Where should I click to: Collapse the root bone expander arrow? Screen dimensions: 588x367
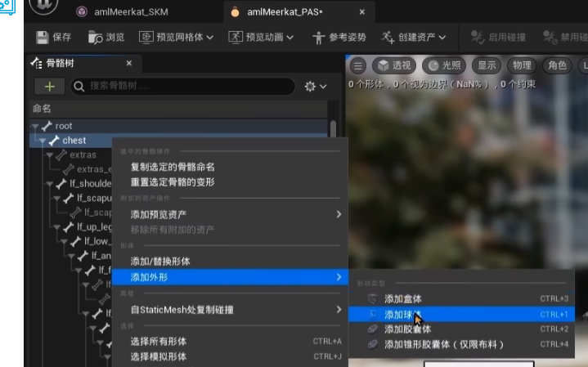[x=35, y=127]
